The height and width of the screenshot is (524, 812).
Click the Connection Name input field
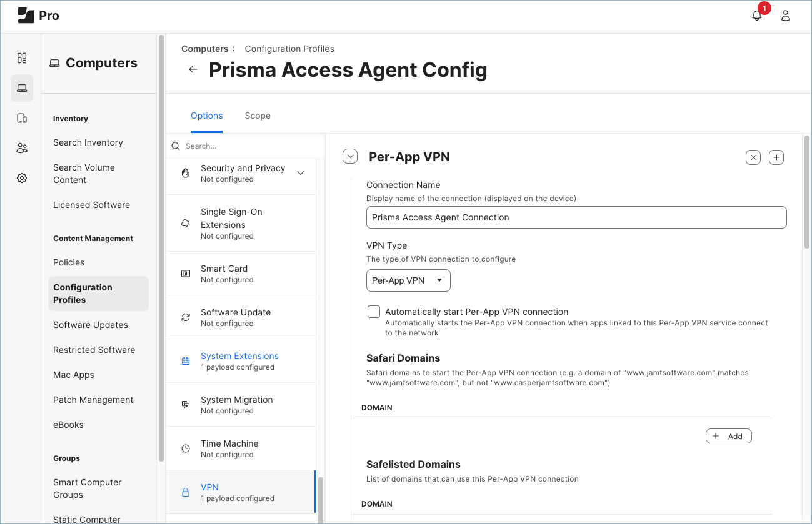pyautogui.click(x=576, y=217)
